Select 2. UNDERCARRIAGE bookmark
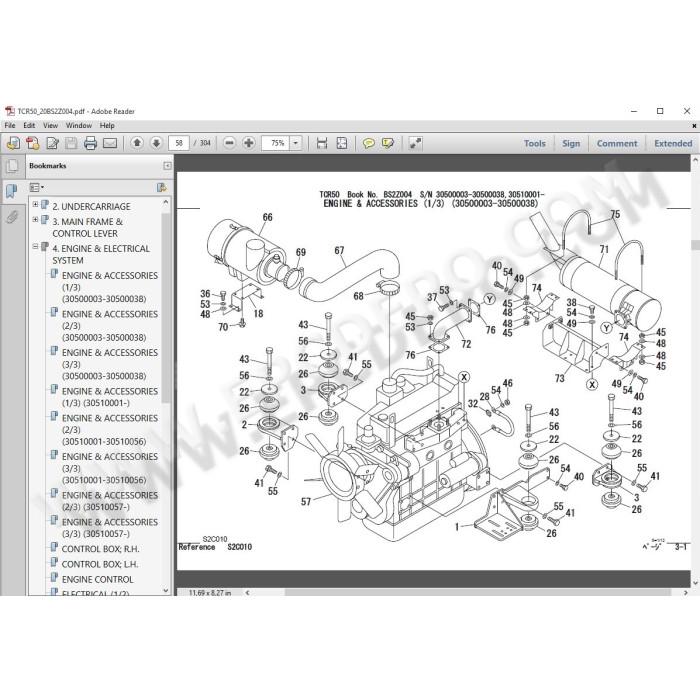The height and width of the screenshot is (700, 700). pyautogui.click(x=91, y=207)
